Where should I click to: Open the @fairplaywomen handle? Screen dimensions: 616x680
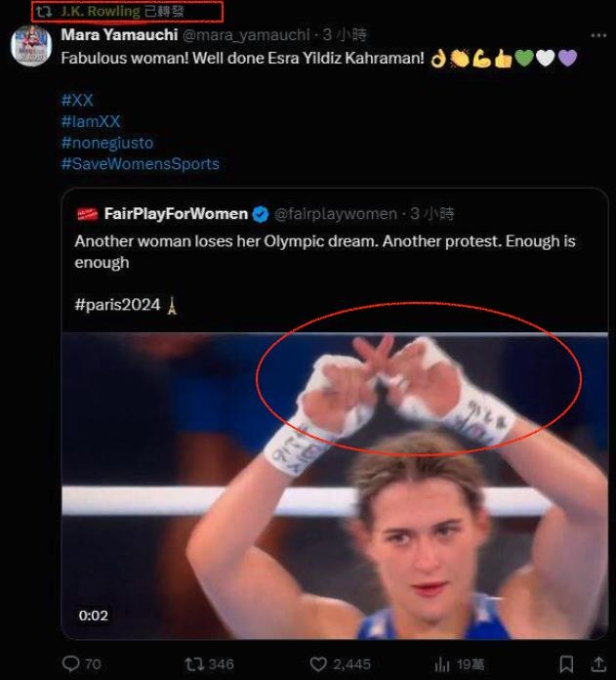[x=335, y=213]
